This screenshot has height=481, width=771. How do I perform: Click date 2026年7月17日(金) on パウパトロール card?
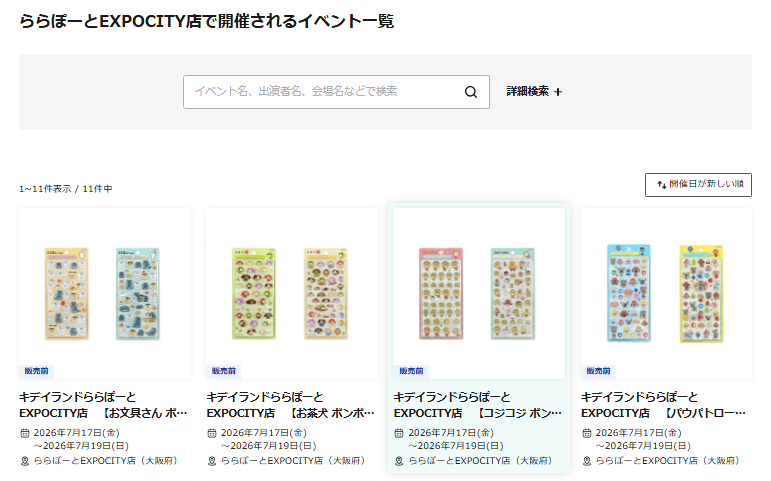tap(639, 433)
